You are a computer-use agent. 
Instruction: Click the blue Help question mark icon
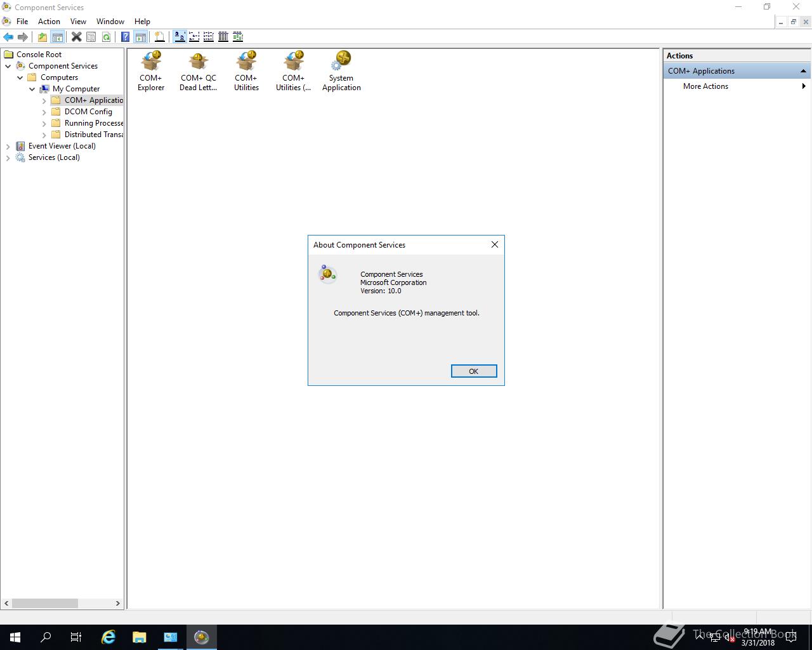pyautogui.click(x=126, y=37)
